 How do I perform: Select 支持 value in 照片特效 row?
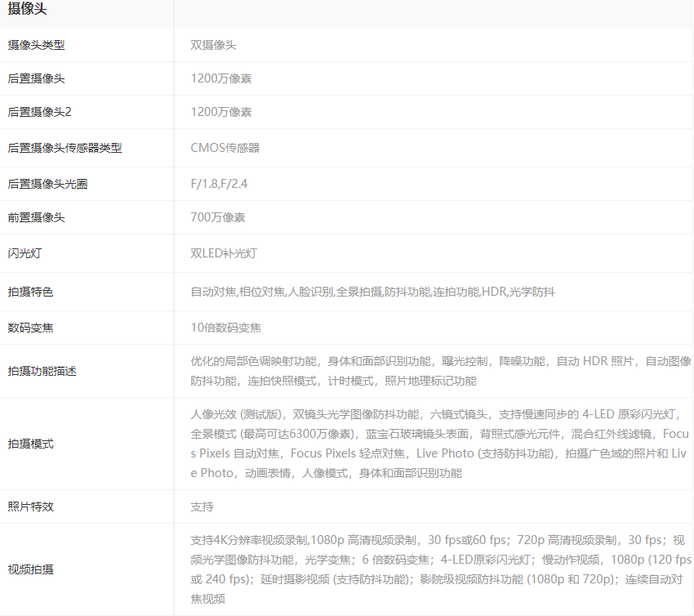202,507
